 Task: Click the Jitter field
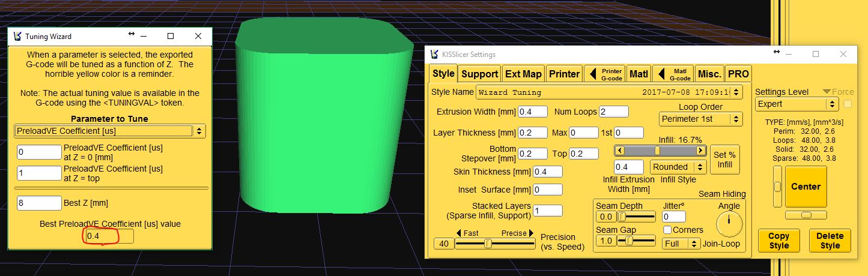click(x=674, y=217)
